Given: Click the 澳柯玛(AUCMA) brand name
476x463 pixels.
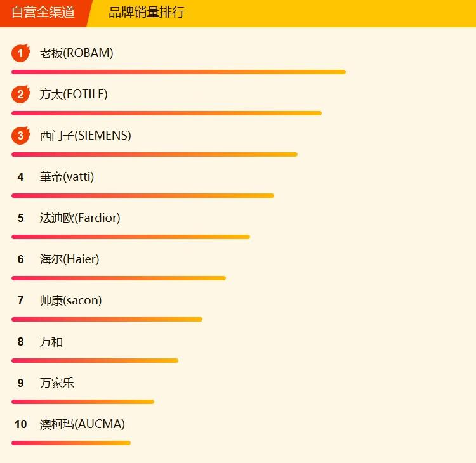Looking at the screenshot, I should pos(83,424).
